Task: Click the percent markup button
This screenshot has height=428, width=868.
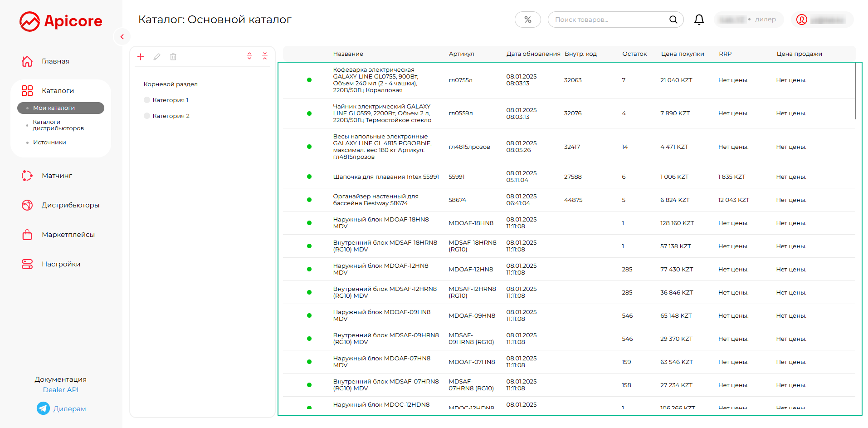Action: tap(528, 20)
